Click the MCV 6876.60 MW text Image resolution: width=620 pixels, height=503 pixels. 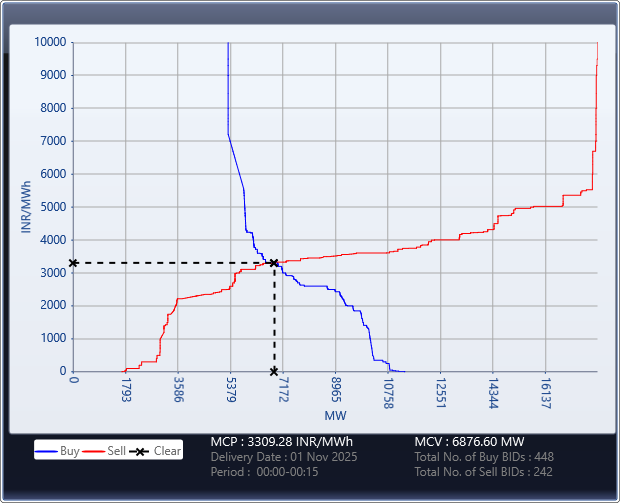469,442
